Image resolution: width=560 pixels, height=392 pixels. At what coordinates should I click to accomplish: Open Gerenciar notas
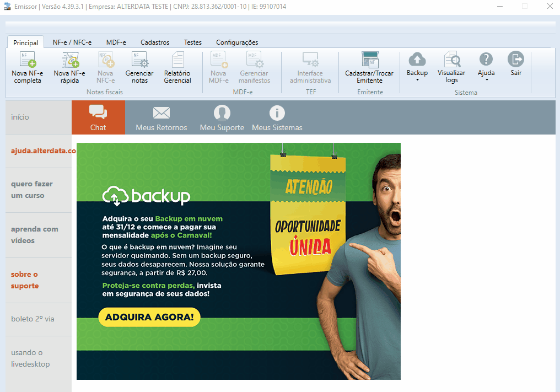click(x=139, y=68)
